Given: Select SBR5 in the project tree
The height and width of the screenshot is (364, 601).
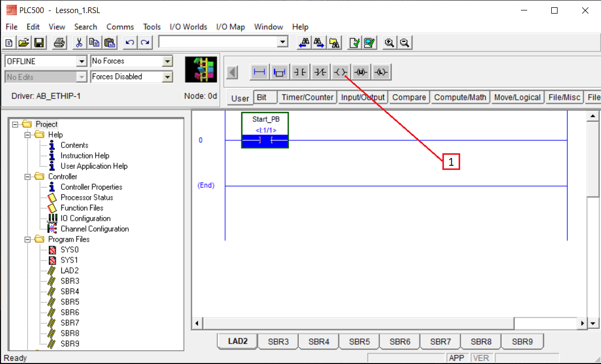Looking at the screenshot, I should click(70, 302).
